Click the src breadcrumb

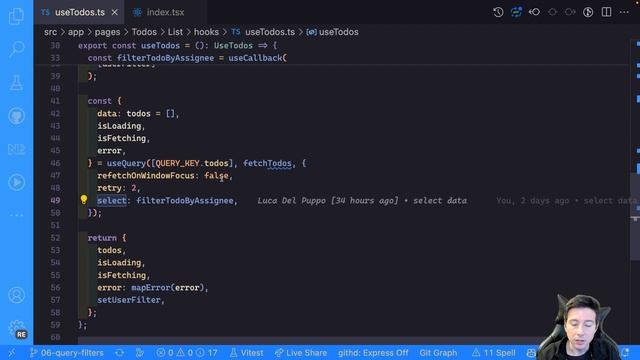51,32
